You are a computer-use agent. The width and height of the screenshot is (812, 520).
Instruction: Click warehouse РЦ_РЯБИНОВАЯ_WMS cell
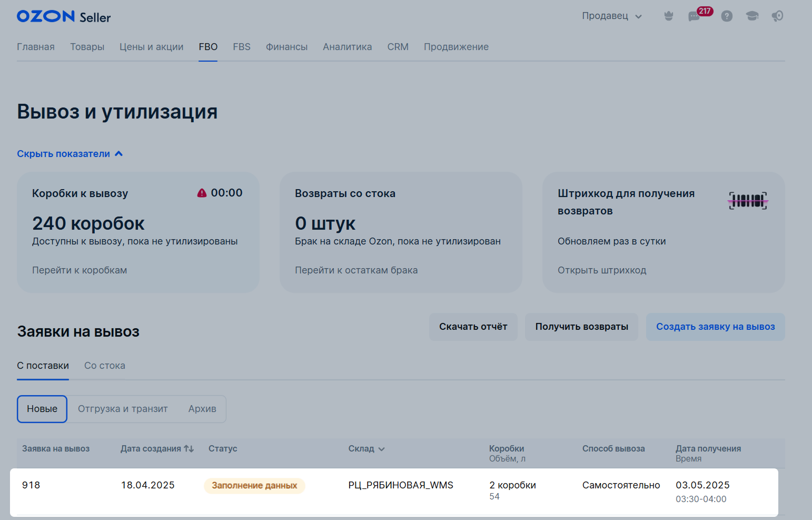[401, 485]
